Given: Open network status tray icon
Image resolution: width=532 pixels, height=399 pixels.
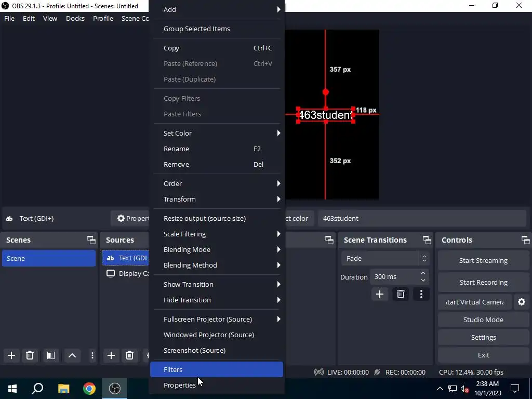Looking at the screenshot, I should click(453, 389).
